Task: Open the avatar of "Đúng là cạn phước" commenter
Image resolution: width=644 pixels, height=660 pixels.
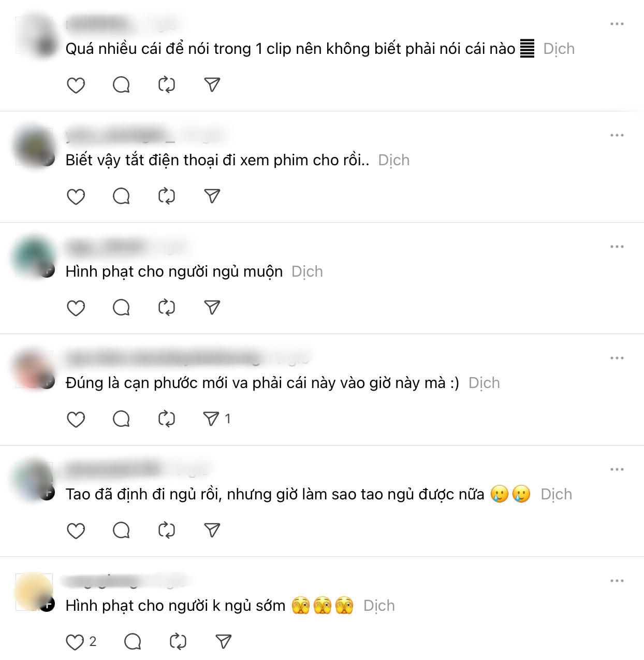Action: click(34, 369)
